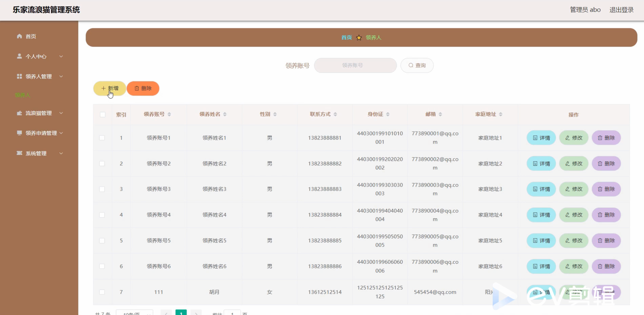Sort by 领养姓名 column arrows
Screen dimensions: 644x315
click(225, 114)
